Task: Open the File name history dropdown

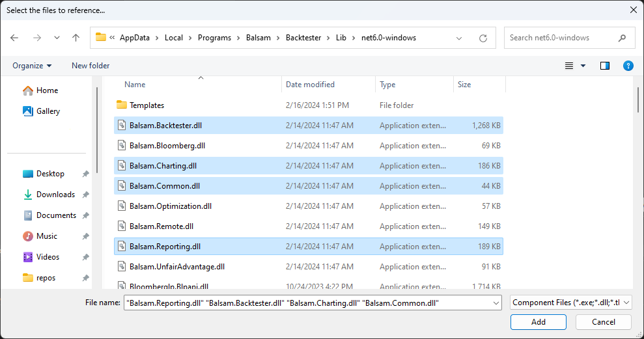Action: pos(496,303)
